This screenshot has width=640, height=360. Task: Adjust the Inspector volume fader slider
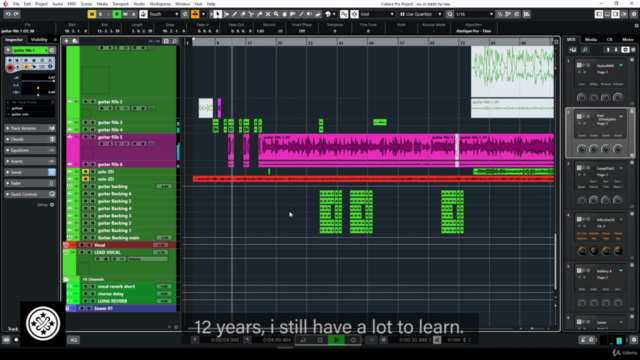(38, 81)
